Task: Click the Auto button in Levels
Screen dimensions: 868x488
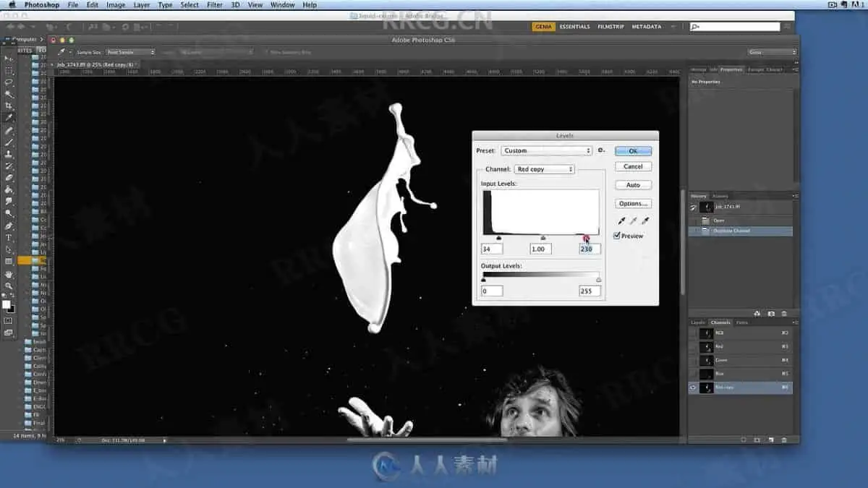Action: pos(633,185)
